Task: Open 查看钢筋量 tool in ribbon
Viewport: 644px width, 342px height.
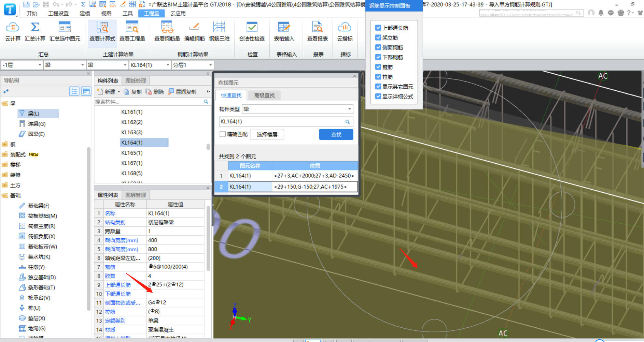Action: pyautogui.click(x=167, y=27)
